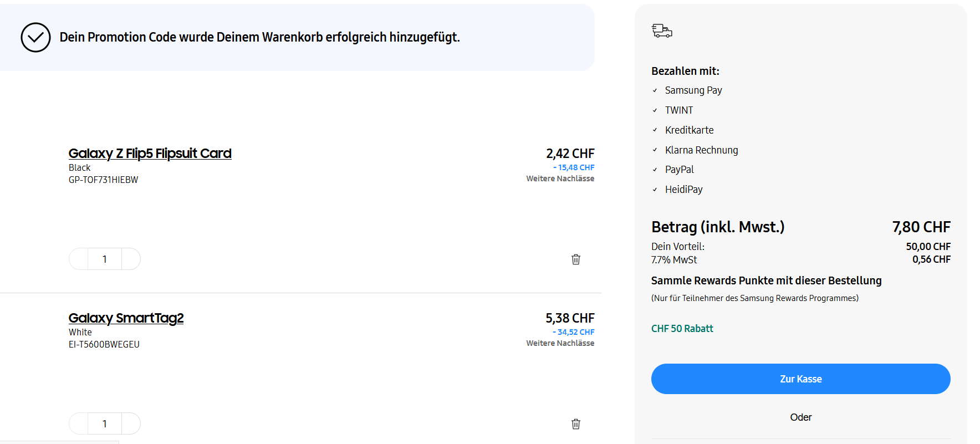This screenshot has width=980, height=444.
Task: Remove Galaxy SmartTag2 using its trash icon
Action: (x=576, y=424)
